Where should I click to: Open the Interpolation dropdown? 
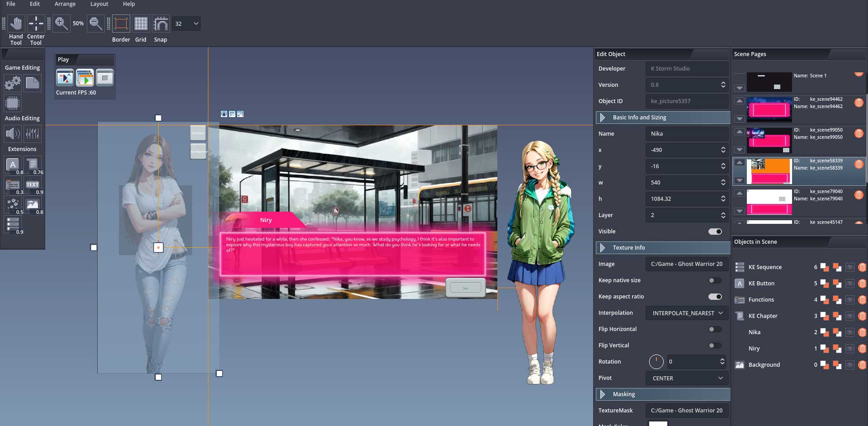(687, 313)
